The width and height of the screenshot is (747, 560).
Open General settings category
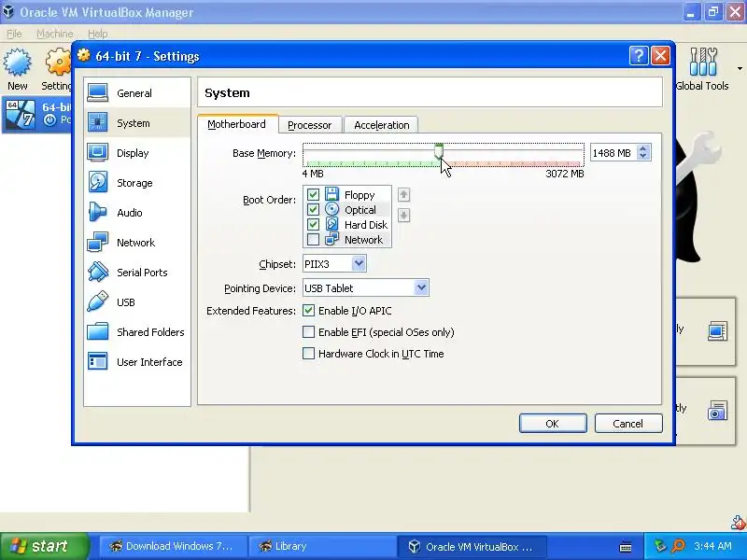[x=137, y=92]
